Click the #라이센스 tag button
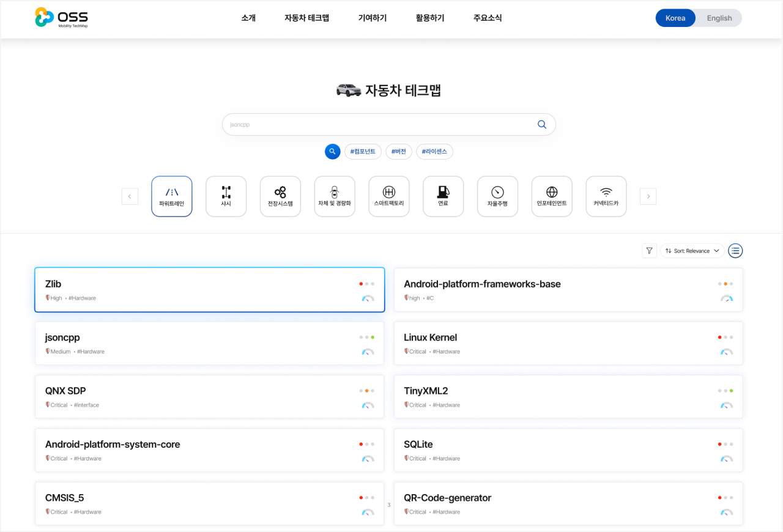 [434, 152]
